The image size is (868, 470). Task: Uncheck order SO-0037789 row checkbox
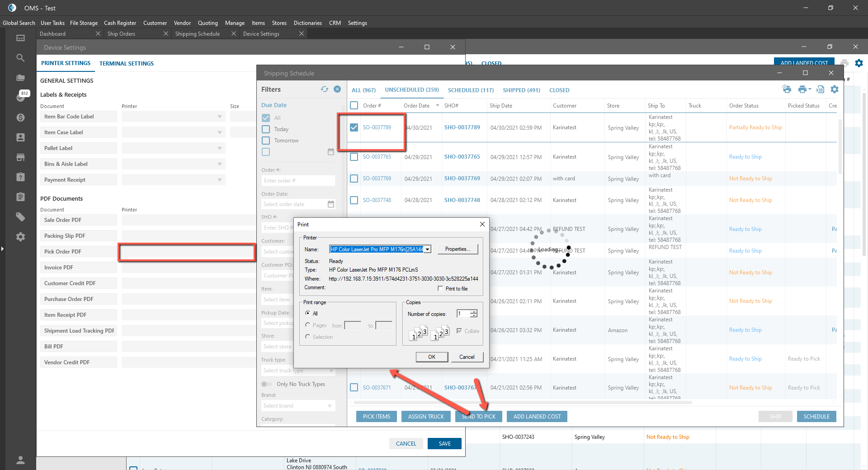tap(354, 127)
